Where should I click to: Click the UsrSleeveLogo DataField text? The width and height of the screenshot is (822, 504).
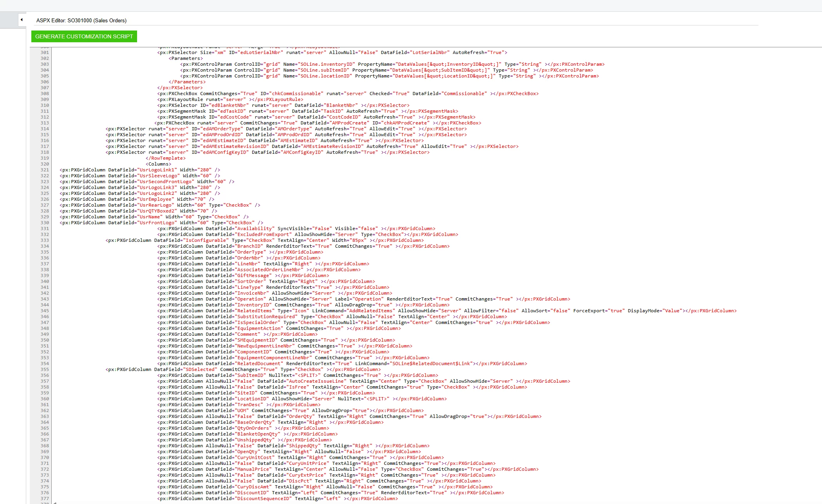click(158, 176)
